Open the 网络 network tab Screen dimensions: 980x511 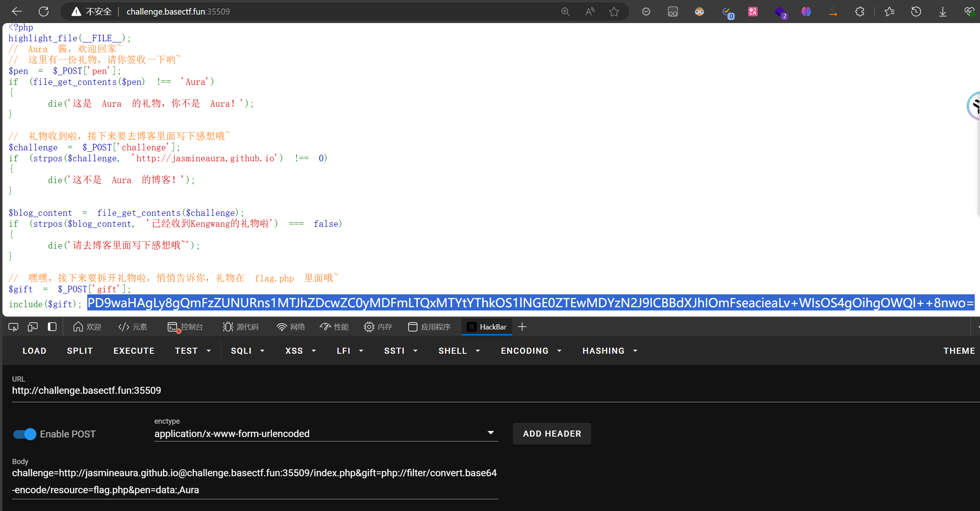coord(291,327)
